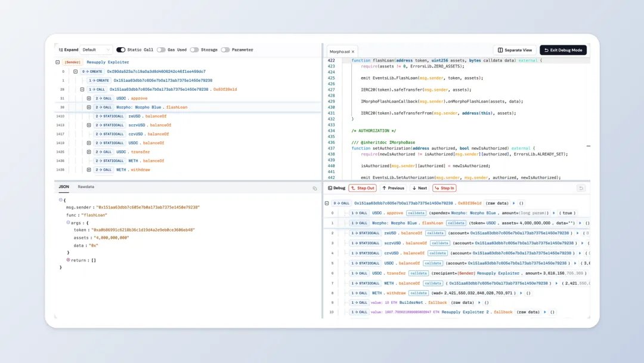This screenshot has width=644, height=363.
Task: Turn on the Storage toggle
Action: pos(194,50)
